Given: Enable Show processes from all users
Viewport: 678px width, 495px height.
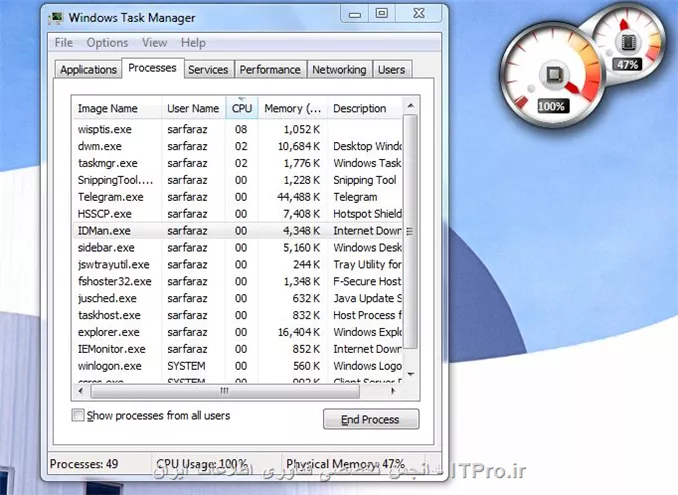Looking at the screenshot, I should (x=78, y=415).
